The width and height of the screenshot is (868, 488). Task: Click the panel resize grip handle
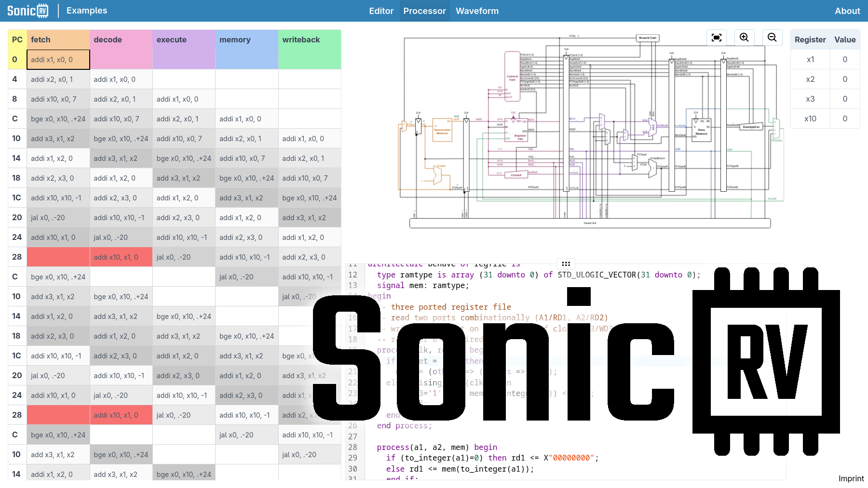click(x=566, y=264)
